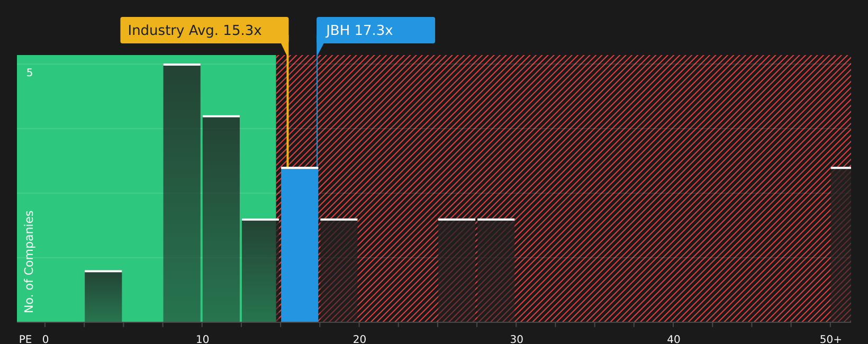Click the x-axis label 10
The image size is (868, 344).
[203, 339]
